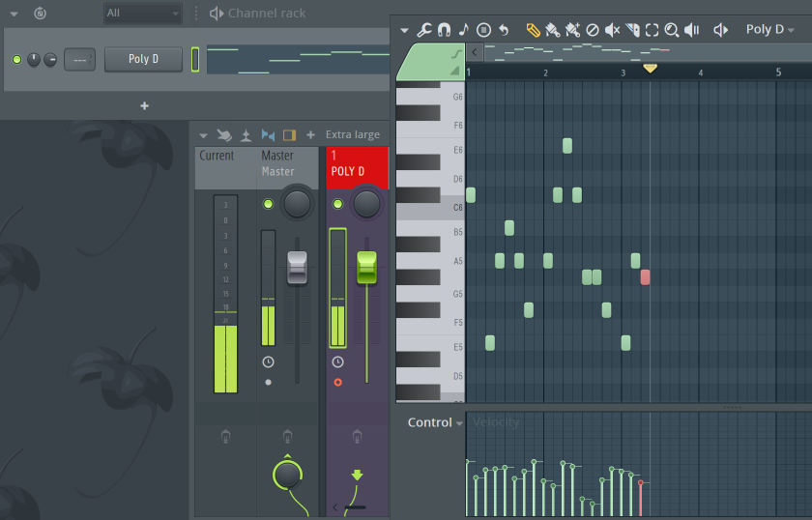Click the magnet snap icon
The image size is (812, 520).
444,30
